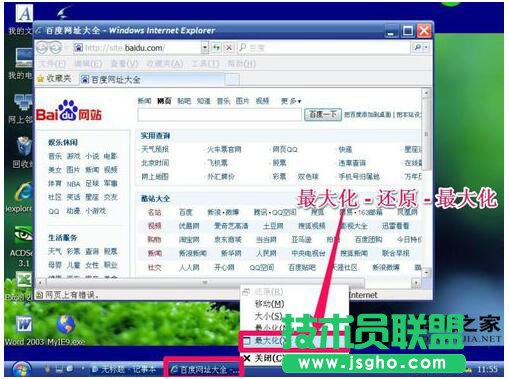
Task: Click the search magnifier button in IE toolbar
Action: tap(417, 48)
